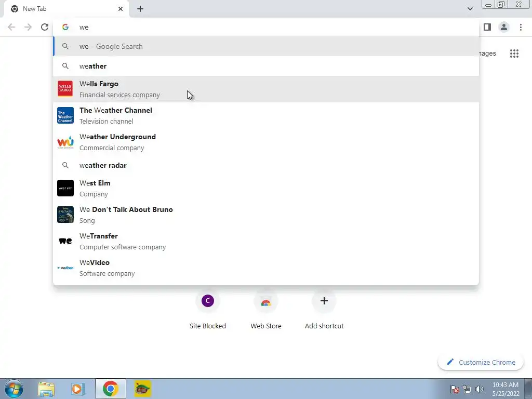Viewport: 532px width, 399px height.
Task: Click the WeVideo logo icon
Action: click(65, 268)
